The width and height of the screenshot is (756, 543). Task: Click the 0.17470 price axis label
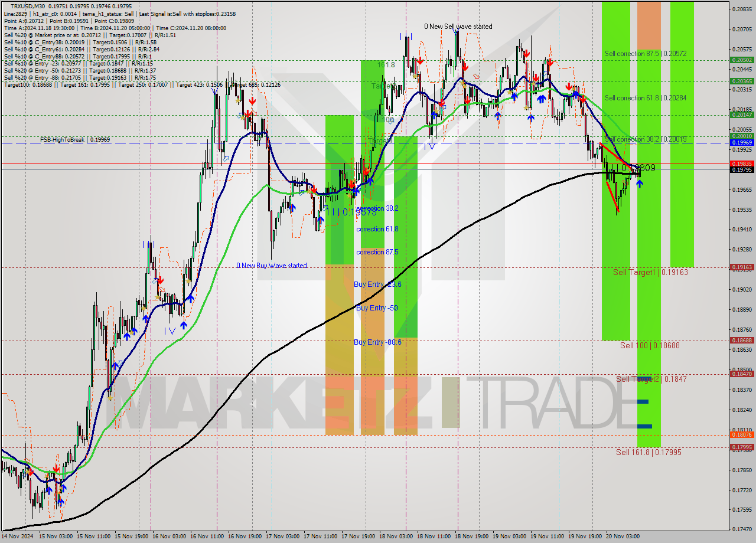742,529
